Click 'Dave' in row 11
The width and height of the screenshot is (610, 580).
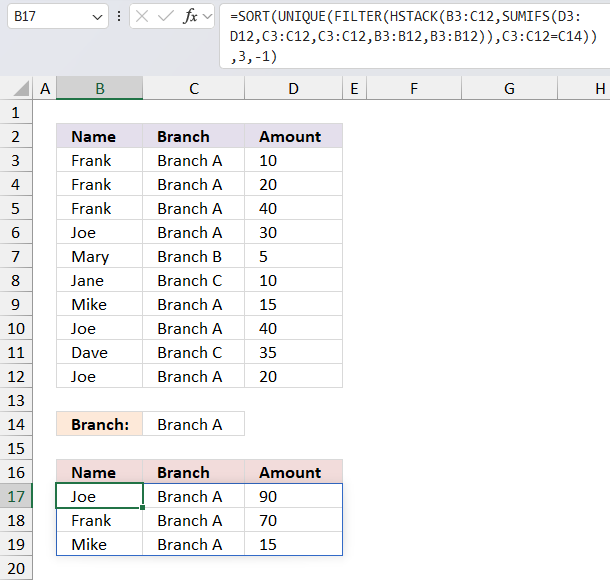100,352
